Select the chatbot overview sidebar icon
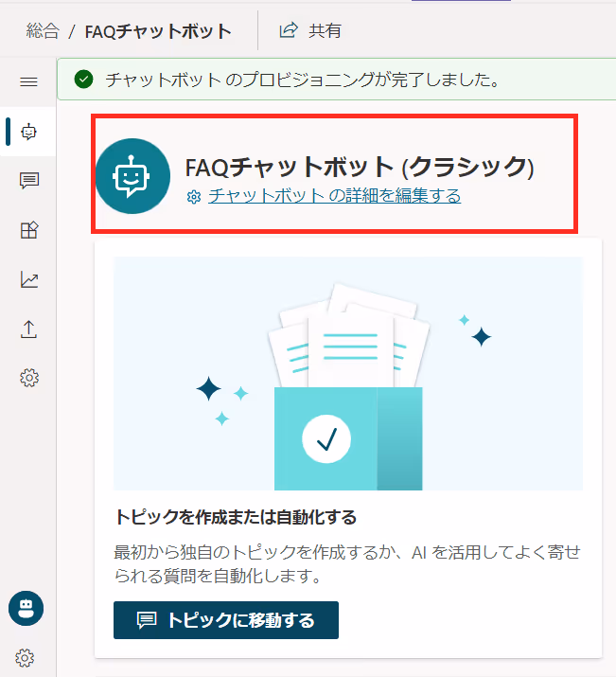Image resolution: width=616 pixels, height=677 pixels. pos(28,132)
